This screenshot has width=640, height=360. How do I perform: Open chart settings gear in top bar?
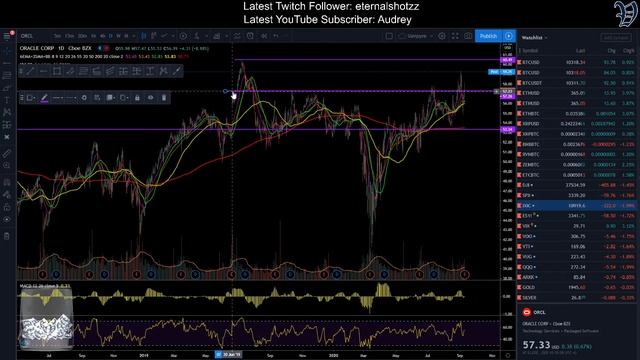click(442, 36)
